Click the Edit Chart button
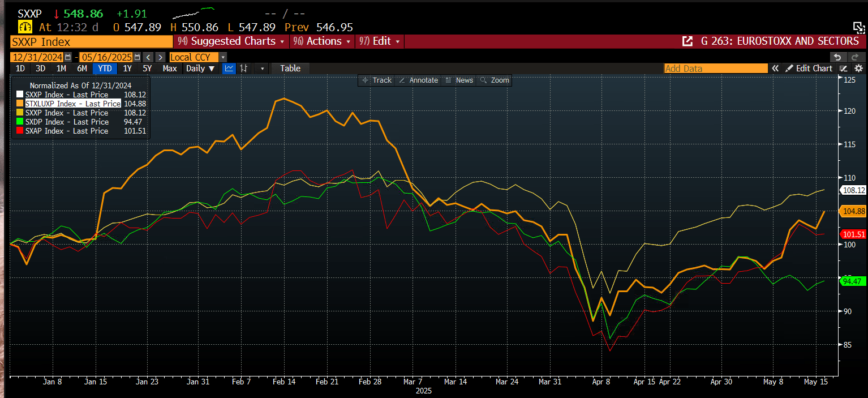The height and width of the screenshot is (398, 868). click(809, 69)
